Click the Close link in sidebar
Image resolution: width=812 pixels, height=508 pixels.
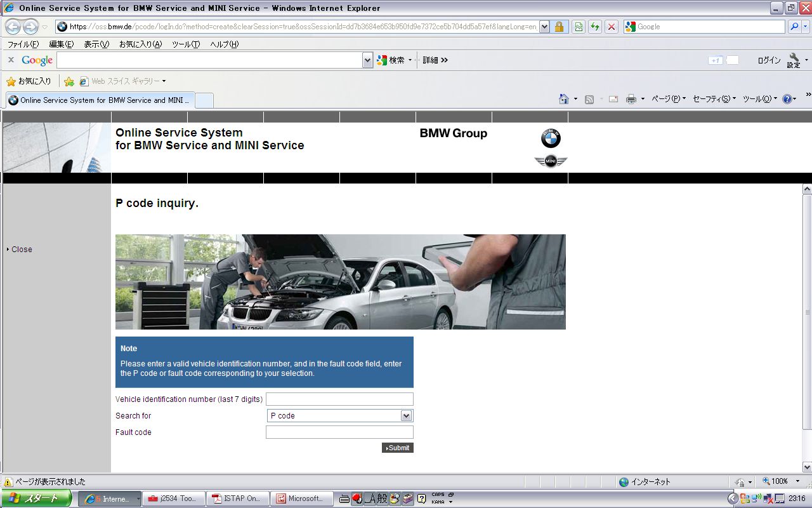coord(22,250)
